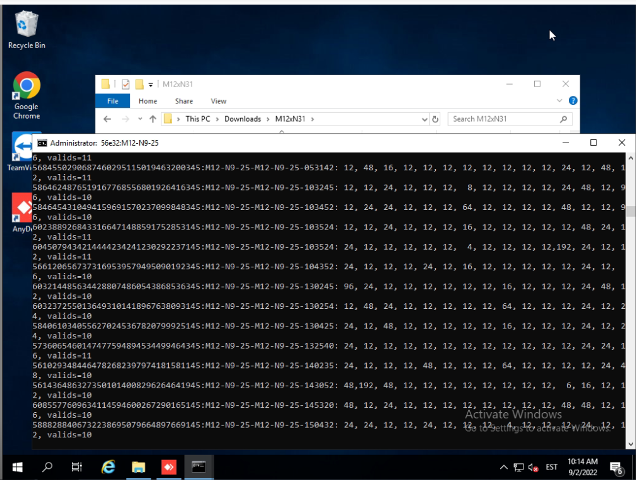Open address bar history dropdown
The image size is (636, 480).
424,119
